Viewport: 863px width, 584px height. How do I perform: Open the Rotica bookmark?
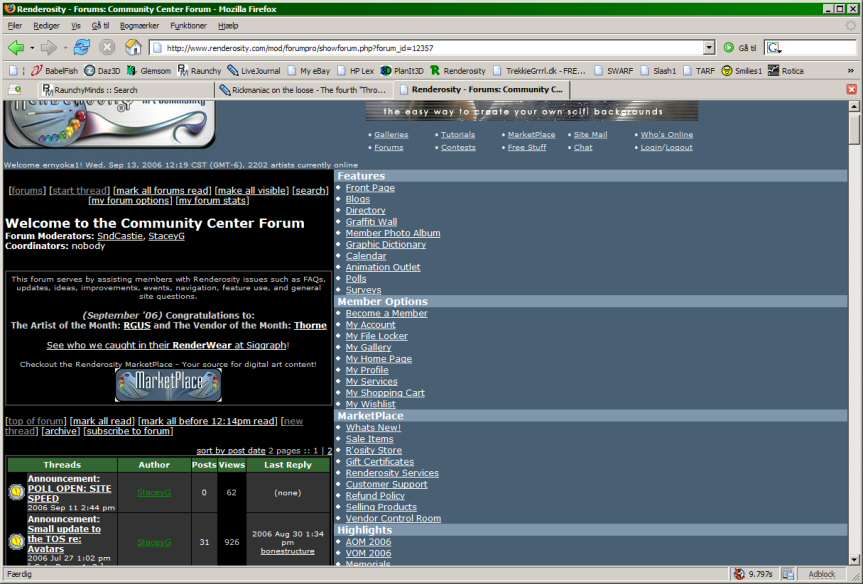pyautogui.click(x=786, y=70)
